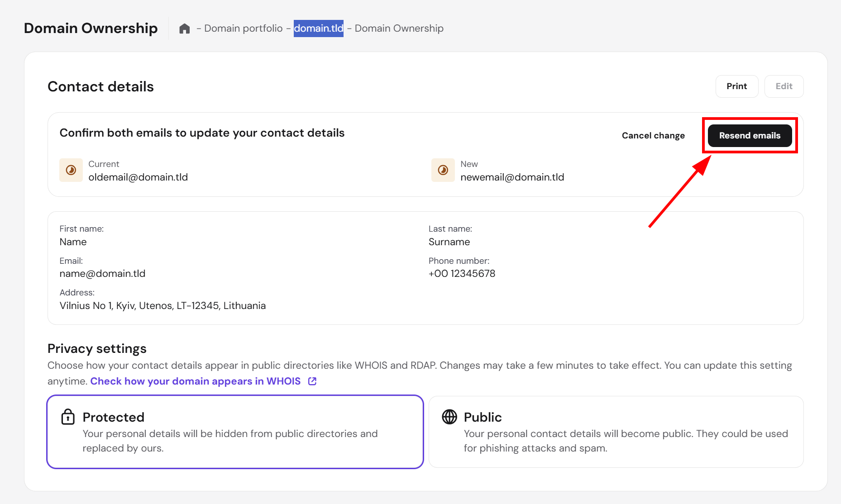
Task: Print the contact details
Action: 737,86
